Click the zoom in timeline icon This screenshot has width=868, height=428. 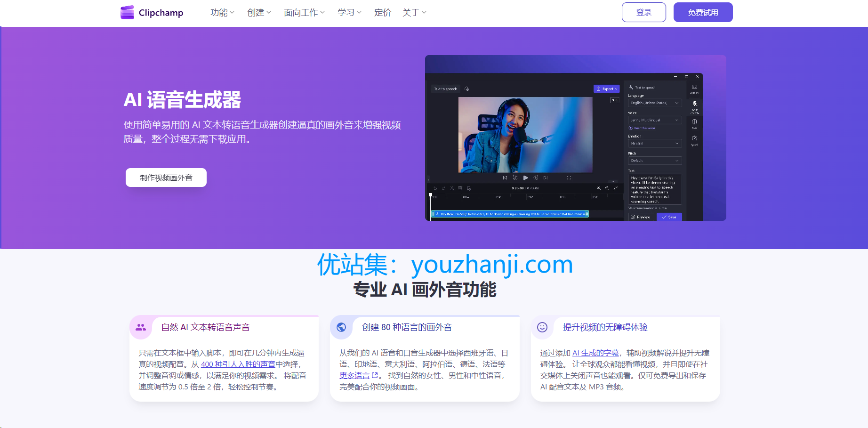[599, 188]
